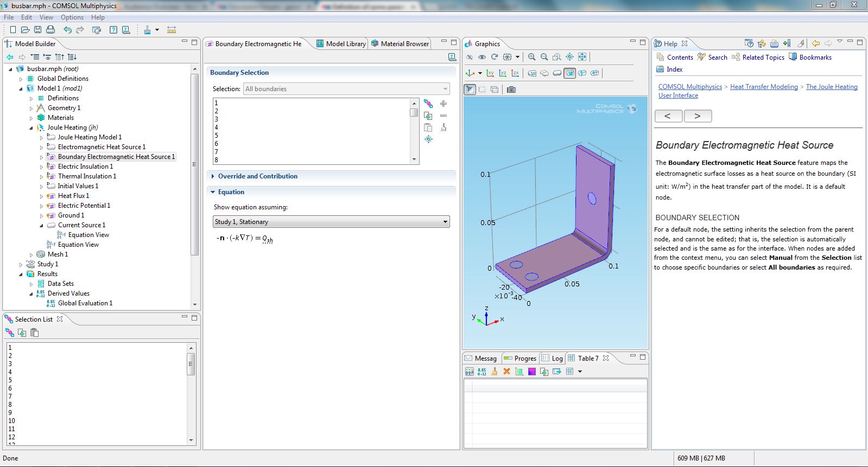Click Collapse All icon in Model Builder

[x=35, y=57]
